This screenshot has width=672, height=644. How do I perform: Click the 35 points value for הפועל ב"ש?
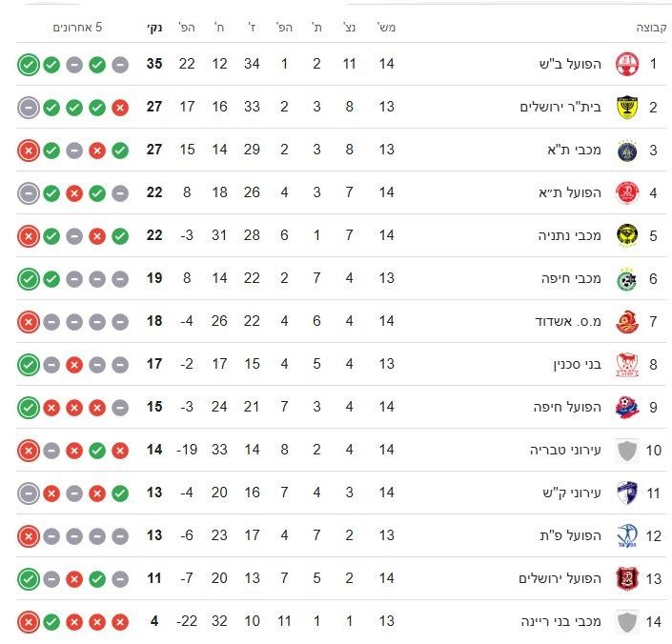(x=153, y=65)
